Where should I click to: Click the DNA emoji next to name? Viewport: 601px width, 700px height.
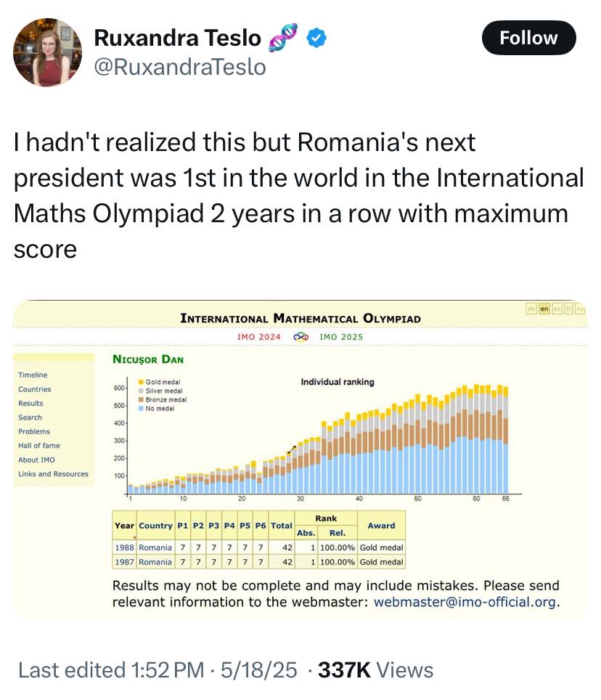(284, 38)
